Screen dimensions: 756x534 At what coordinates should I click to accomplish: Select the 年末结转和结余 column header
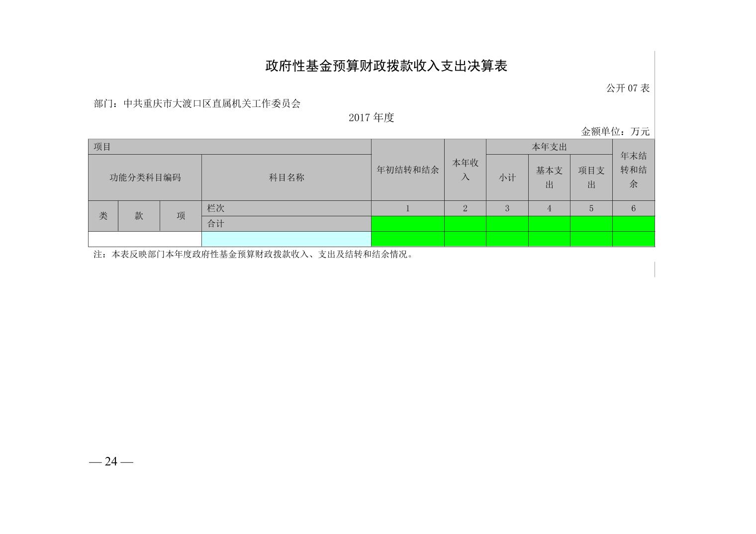coord(633,170)
